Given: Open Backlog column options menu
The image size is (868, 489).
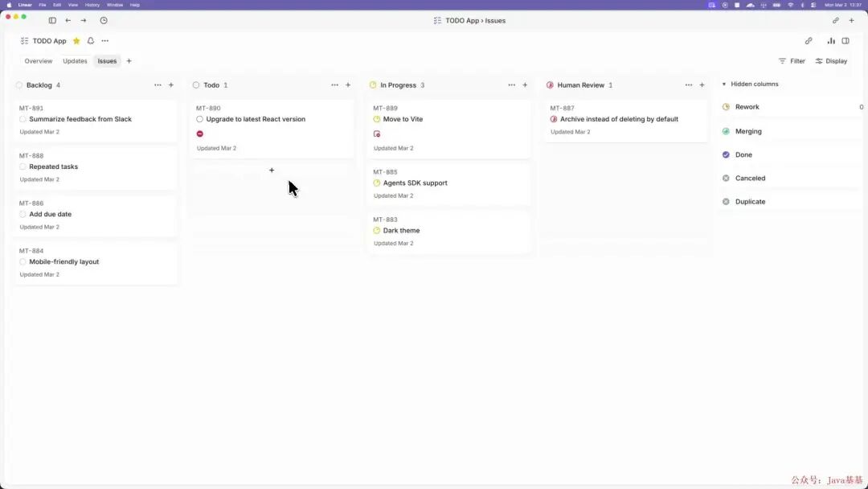Looking at the screenshot, I should pyautogui.click(x=158, y=85).
